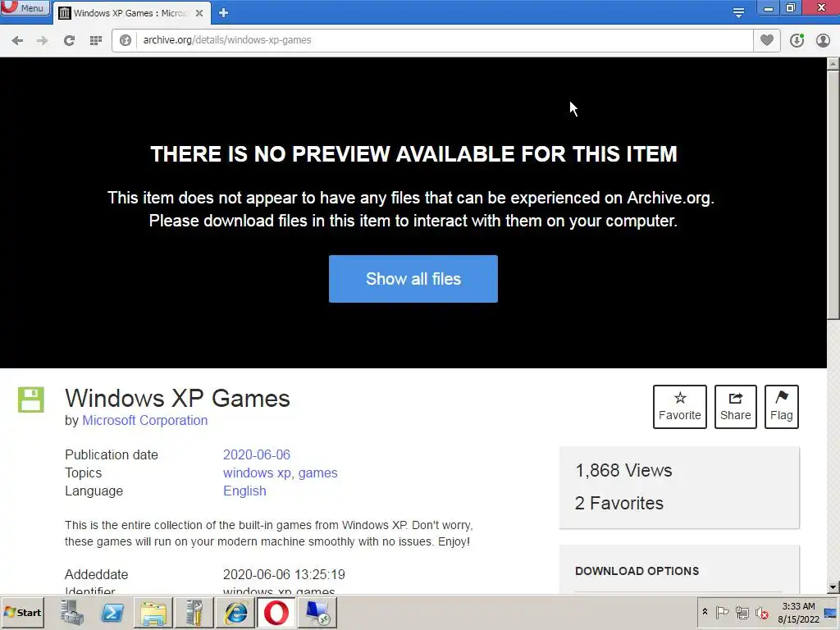Open Windows Explorer from the taskbar

[x=153, y=612]
